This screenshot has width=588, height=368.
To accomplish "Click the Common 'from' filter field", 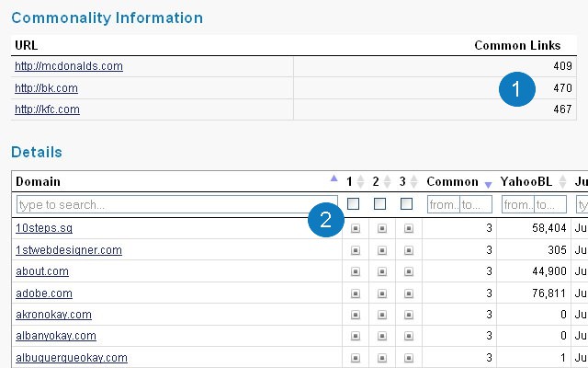I will pyautogui.click(x=444, y=204).
